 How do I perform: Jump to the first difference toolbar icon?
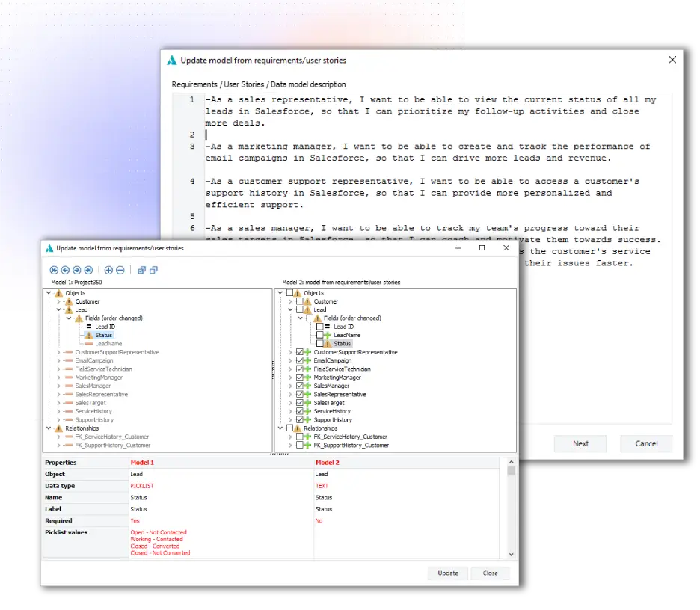[x=54, y=270]
